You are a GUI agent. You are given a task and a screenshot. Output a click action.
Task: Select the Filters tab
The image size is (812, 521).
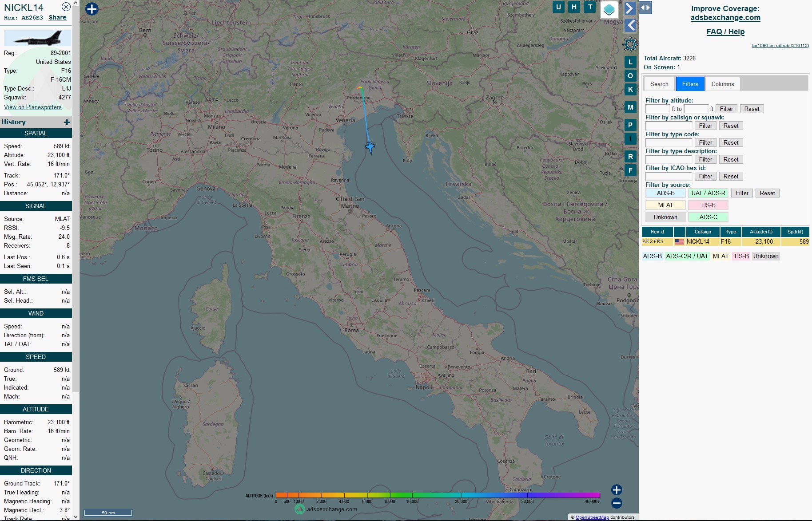point(690,84)
